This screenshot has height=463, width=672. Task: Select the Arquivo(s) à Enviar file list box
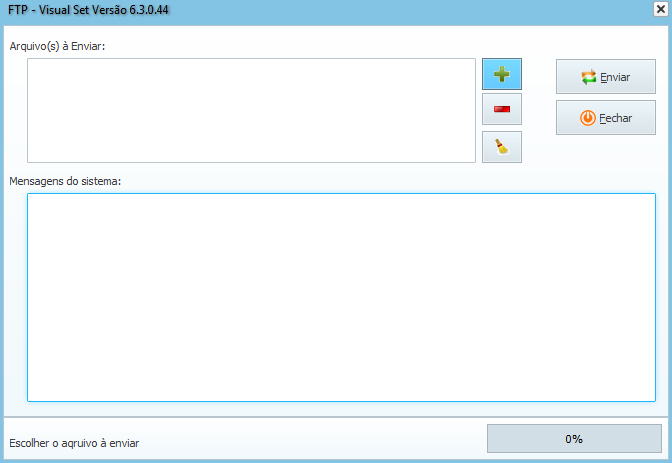coord(252,111)
